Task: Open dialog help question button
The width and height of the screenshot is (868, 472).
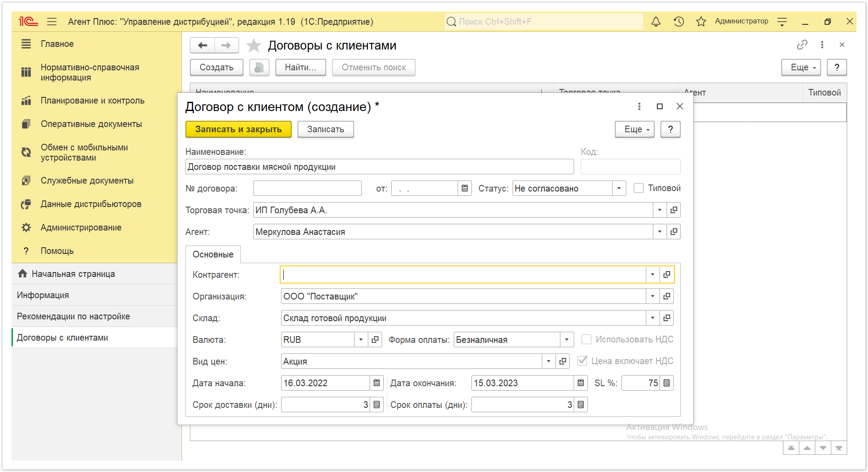Action: click(671, 129)
